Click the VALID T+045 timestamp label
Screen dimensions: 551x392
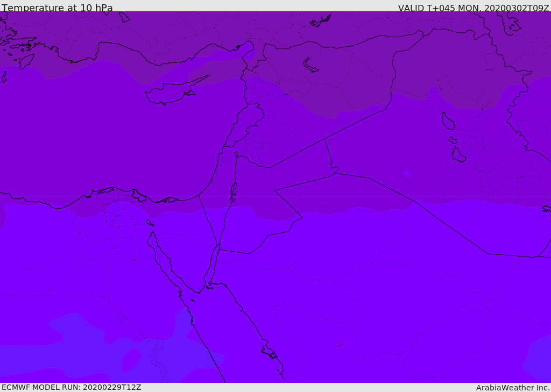tap(474, 8)
